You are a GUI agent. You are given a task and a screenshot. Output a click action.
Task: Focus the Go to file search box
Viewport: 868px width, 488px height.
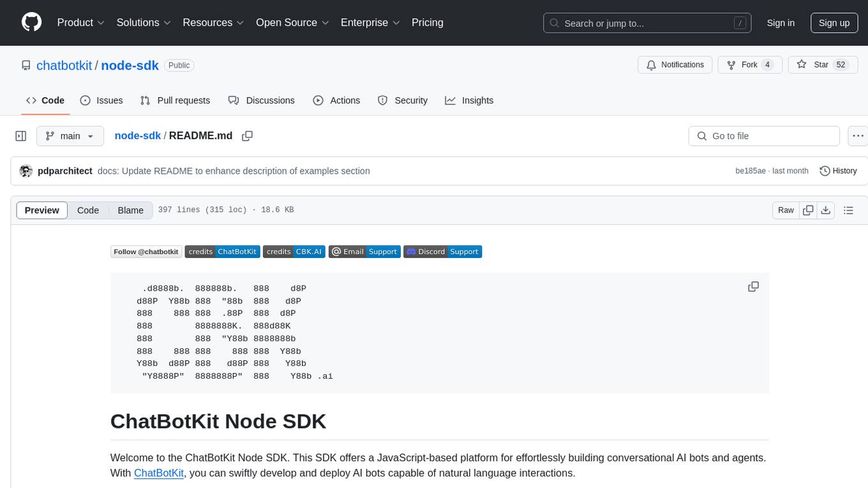764,136
